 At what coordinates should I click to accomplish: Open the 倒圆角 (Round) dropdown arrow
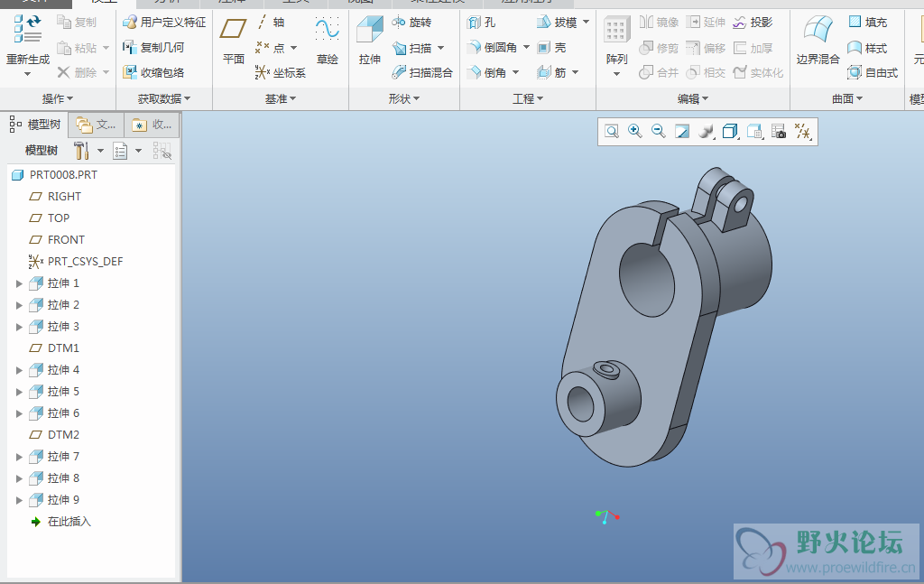(x=526, y=47)
